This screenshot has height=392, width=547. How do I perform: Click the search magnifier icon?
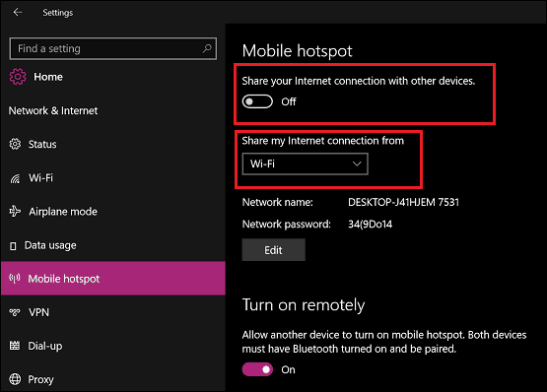[207, 48]
